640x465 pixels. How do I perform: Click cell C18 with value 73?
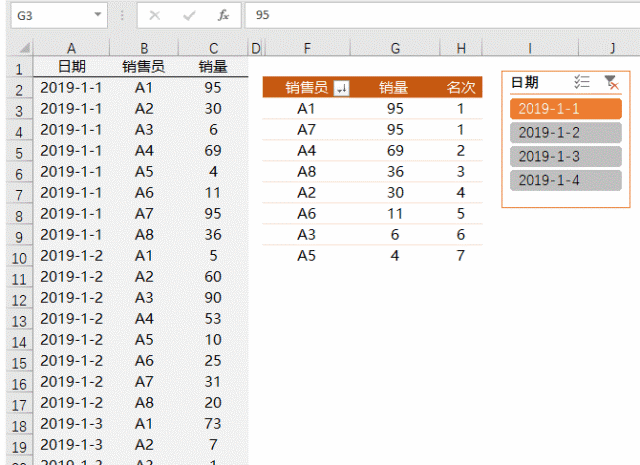[x=213, y=423]
